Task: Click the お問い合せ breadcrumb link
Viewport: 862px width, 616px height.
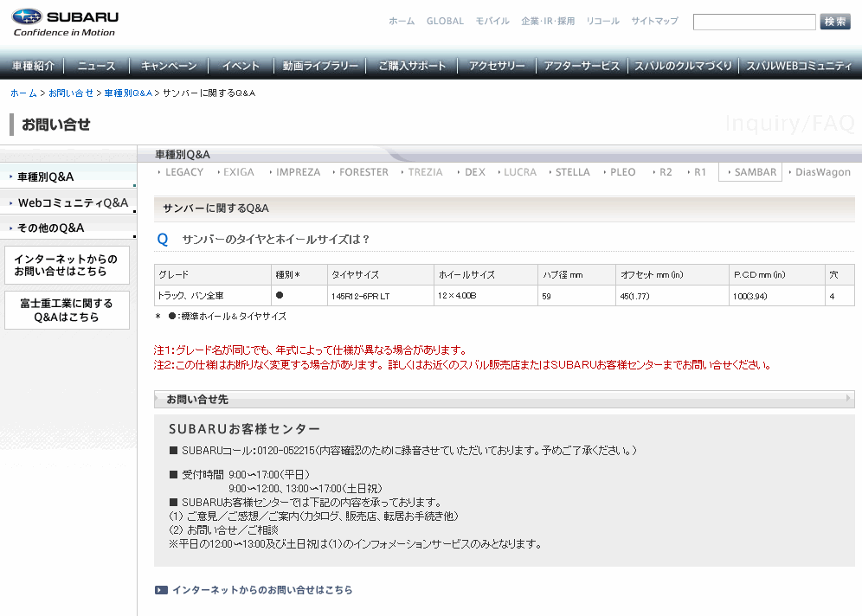Action: pyautogui.click(x=71, y=93)
